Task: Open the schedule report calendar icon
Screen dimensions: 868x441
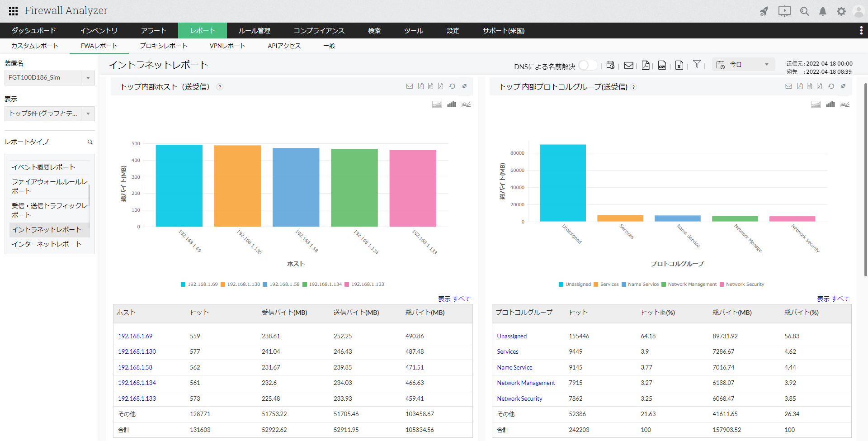Action: click(610, 65)
